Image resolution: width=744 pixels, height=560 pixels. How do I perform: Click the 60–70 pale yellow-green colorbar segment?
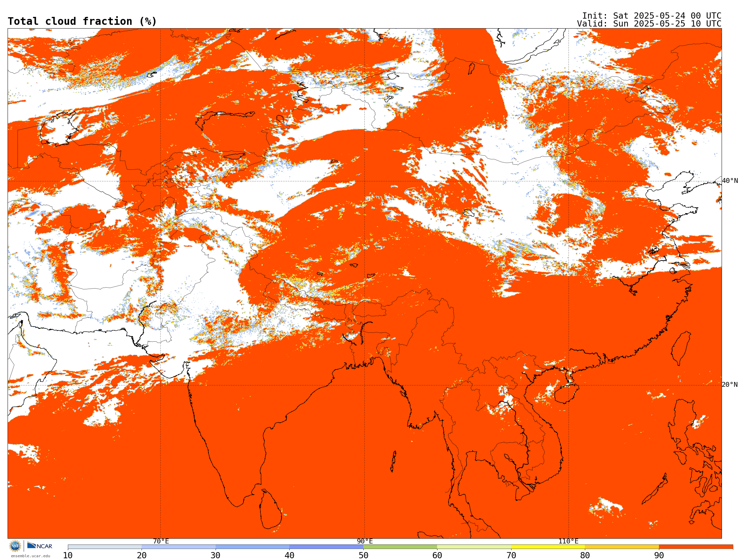click(474, 547)
